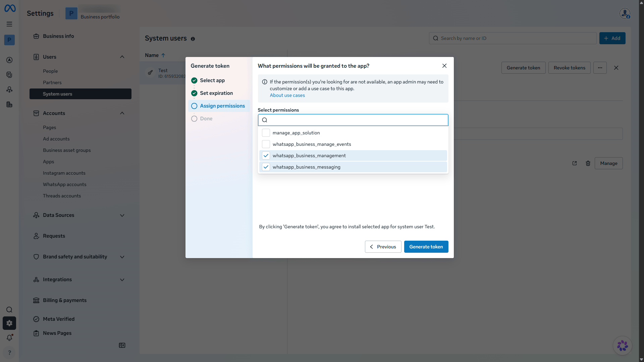
Task: Open the search icon in left rail
Action: 9,310
